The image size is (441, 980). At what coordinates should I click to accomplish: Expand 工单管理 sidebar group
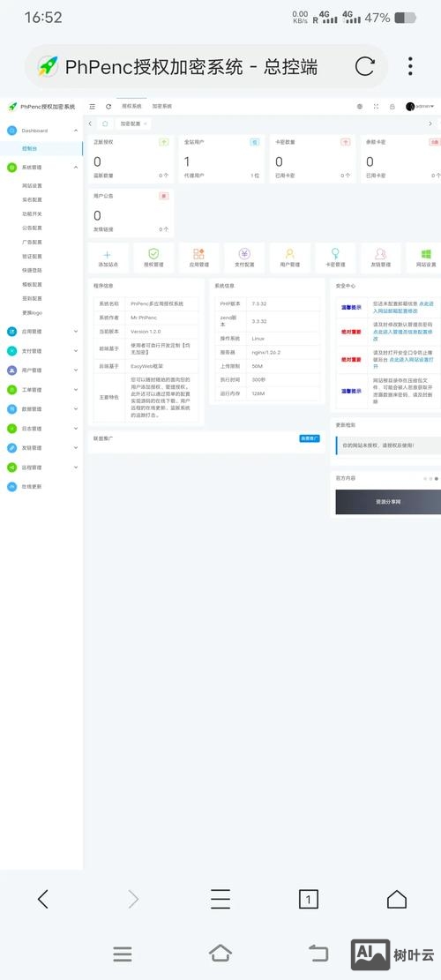[41, 389]
